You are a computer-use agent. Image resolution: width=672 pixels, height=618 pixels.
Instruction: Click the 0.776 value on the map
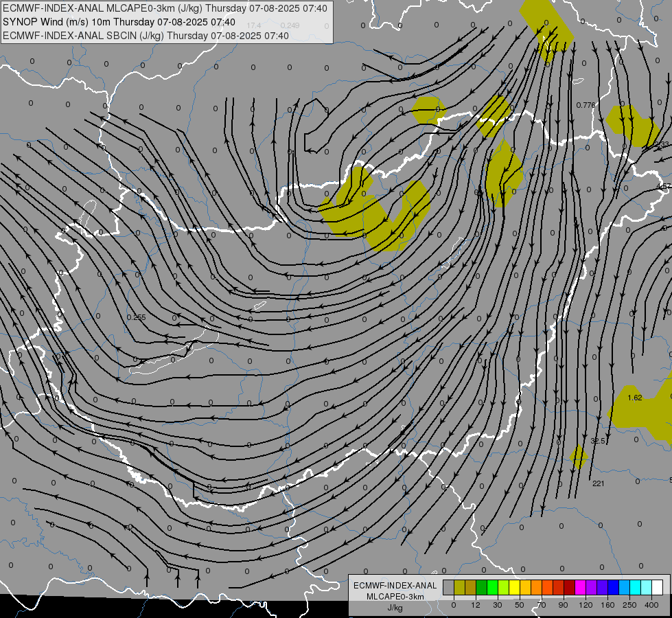[x=586, y=105]
